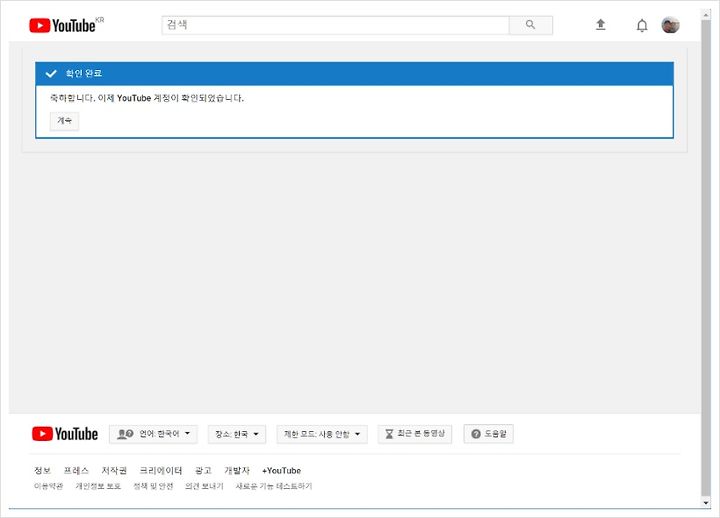Open the 크리에이터 footer link
The height and width of the screenshot is (518, 720).
pos(161,470)
